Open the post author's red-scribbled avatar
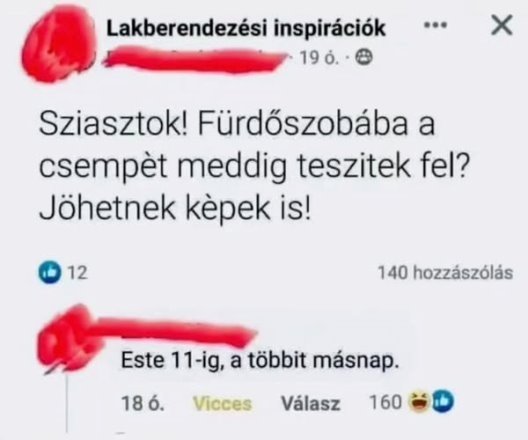The height and width of the screenshot is (440, 528). tap(59, 43)
